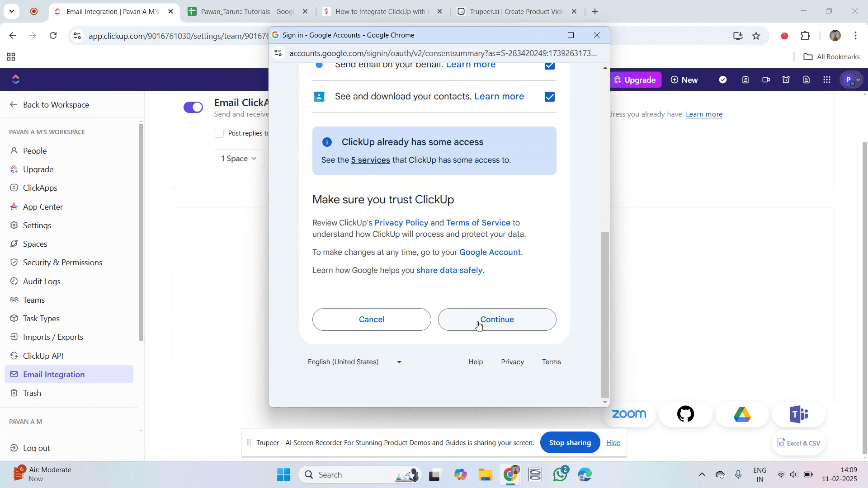The width and height of the screenshot is (868, 488).
Task: Click the Google Drive integration icon
Action: click(x=742, y=414)
